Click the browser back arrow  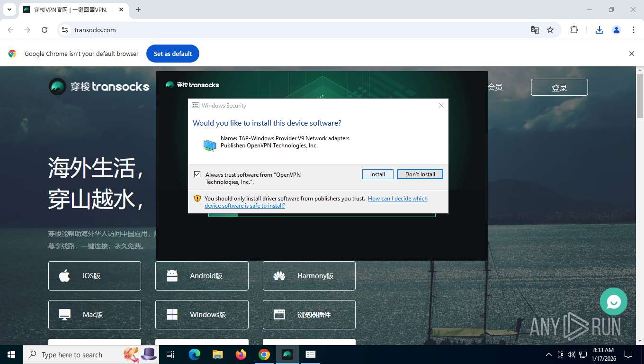coord(10,30)
